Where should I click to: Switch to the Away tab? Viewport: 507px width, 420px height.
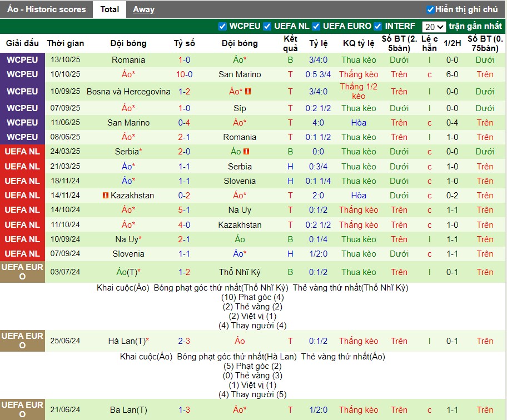click(x=143, y=9)
